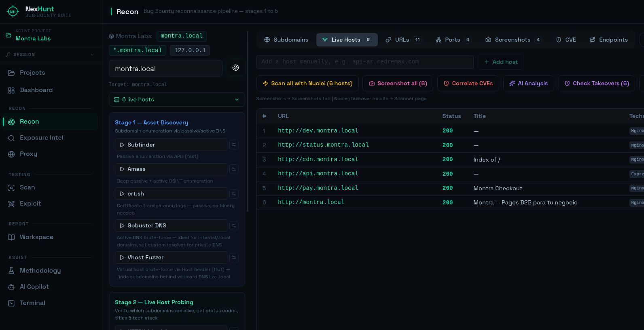
Task: Open http://pay.montra.local link
Action: (x=318, y=188)
